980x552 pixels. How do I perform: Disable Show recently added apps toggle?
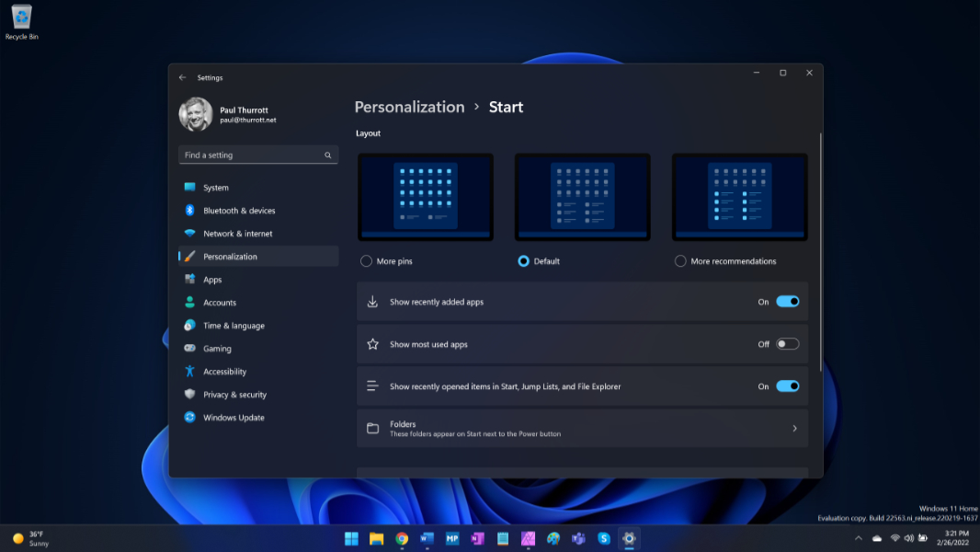pos(787,302)
